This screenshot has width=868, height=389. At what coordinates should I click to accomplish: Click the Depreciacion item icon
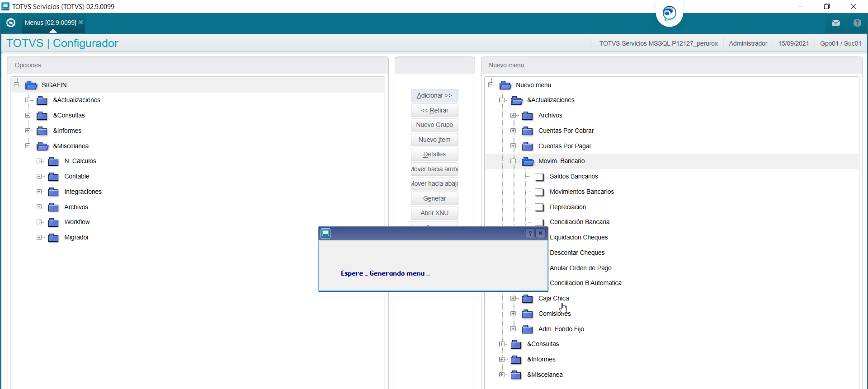[x=539, y=207]
